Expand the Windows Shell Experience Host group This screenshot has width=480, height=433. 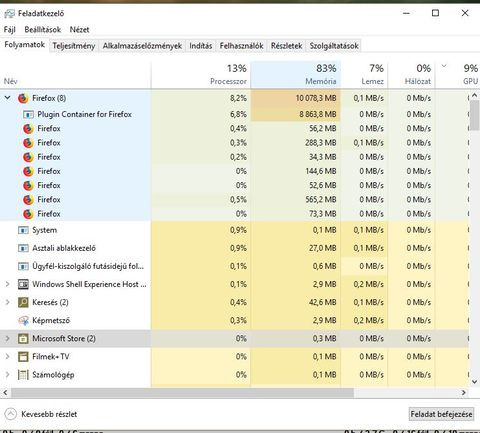[x=7, y=284]
